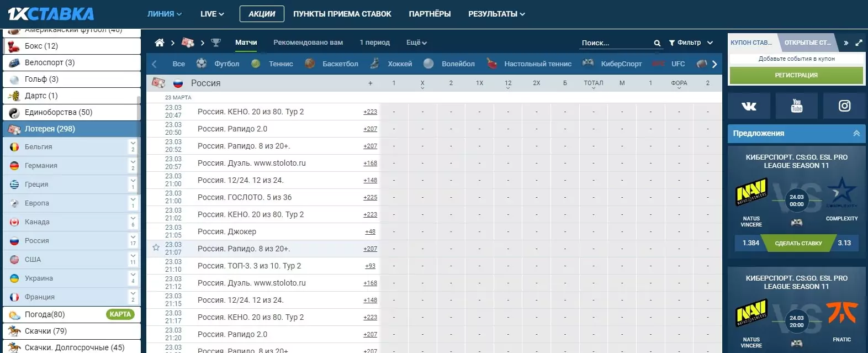The height and width of the screenshot is (353, 868).
Task: Expand Россия table header plus sign
Action: 370,83
